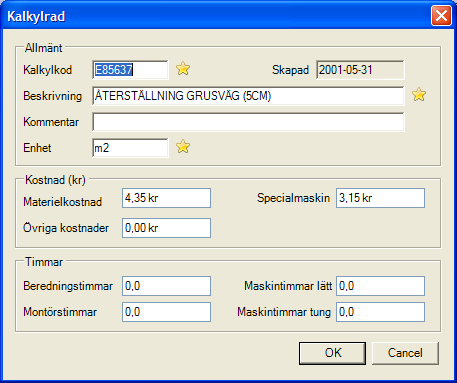The image size is (457, 383).
Task: Focus the Montörstimmar hours field
Action: pyautogui.click(x=166, y=312)
